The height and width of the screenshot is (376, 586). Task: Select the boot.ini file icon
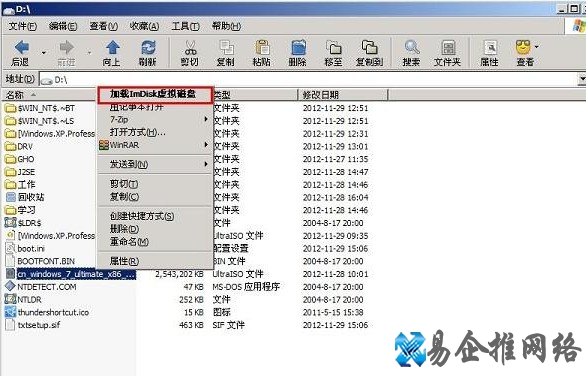pos(10,248)
